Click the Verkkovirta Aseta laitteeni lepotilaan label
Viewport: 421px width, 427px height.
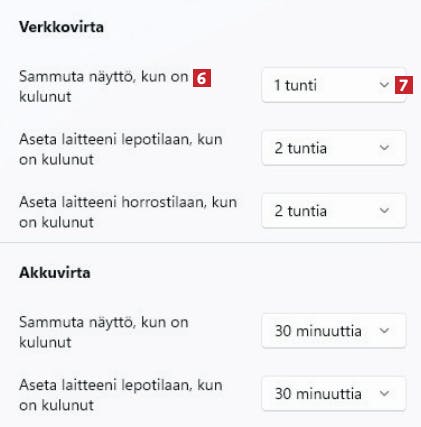pyautogui.click(x=121, y=149)
